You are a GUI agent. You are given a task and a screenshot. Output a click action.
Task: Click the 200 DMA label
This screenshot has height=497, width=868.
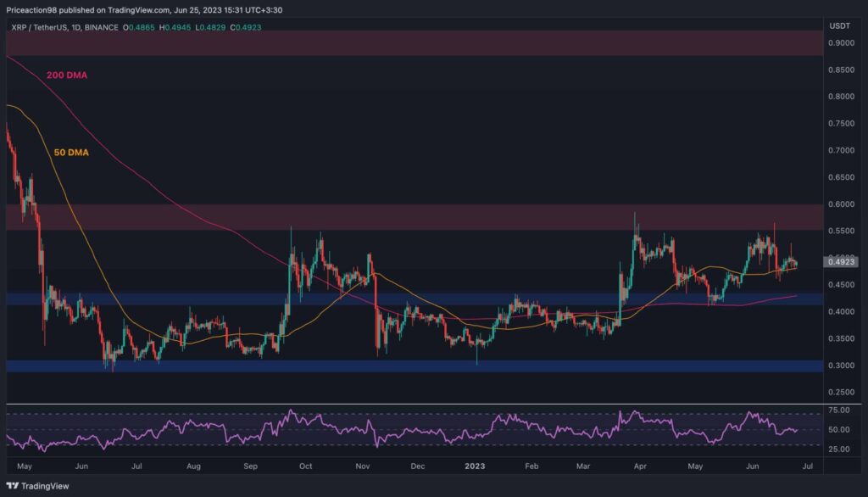pyautogui.click(x=67, y=75)
